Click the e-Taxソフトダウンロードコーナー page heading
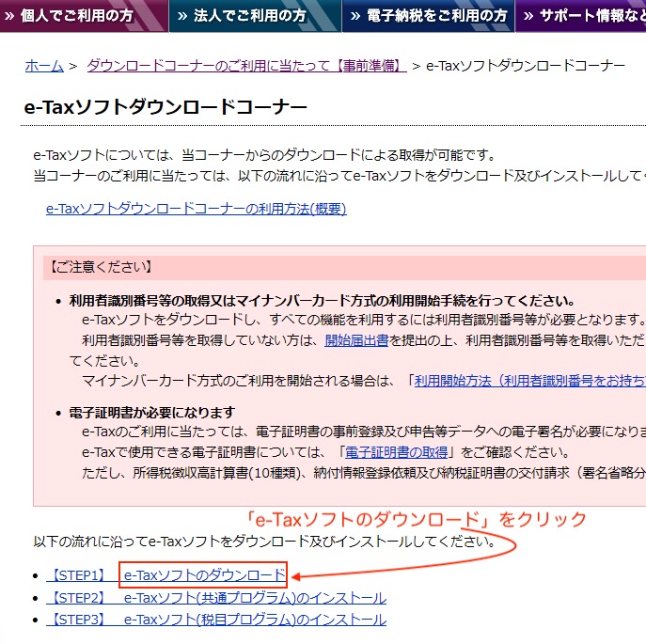Screen dimensions: 646x644 pos(165,107)
